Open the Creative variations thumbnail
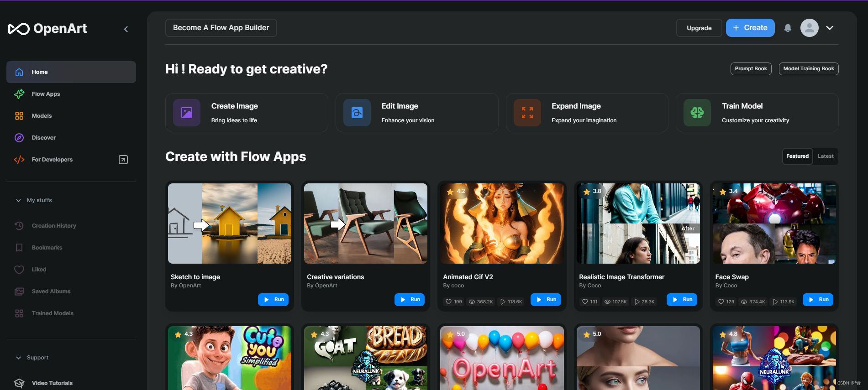The image size is (868, 390). pyautogui.click(x=366, y=224)
